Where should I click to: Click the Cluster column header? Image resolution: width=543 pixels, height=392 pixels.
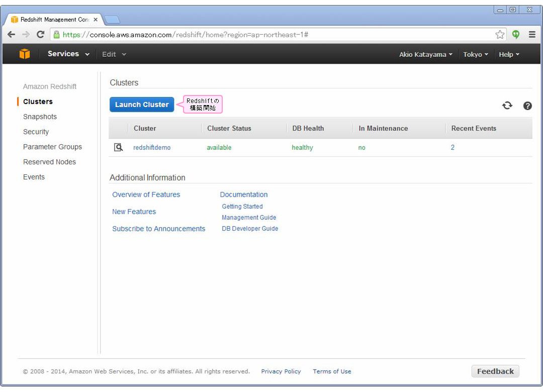(145, 129)
